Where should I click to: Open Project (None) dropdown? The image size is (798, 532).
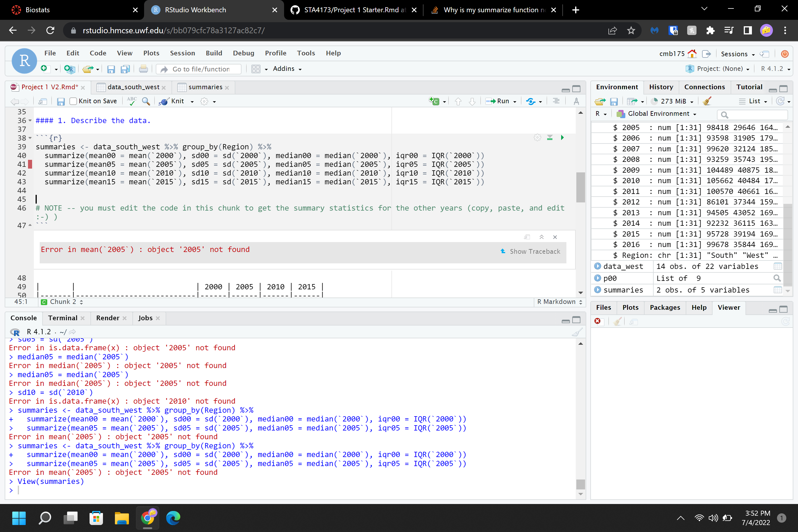coord(717,69)
